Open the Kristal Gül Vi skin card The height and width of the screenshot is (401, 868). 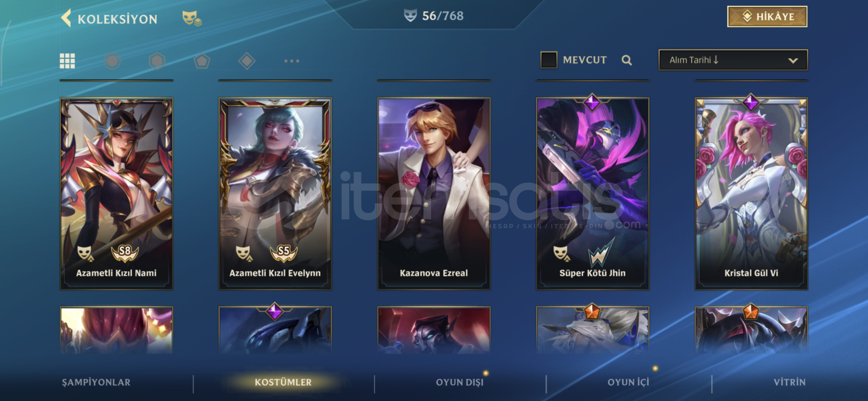pyautogui.click(x=751, y=193)
